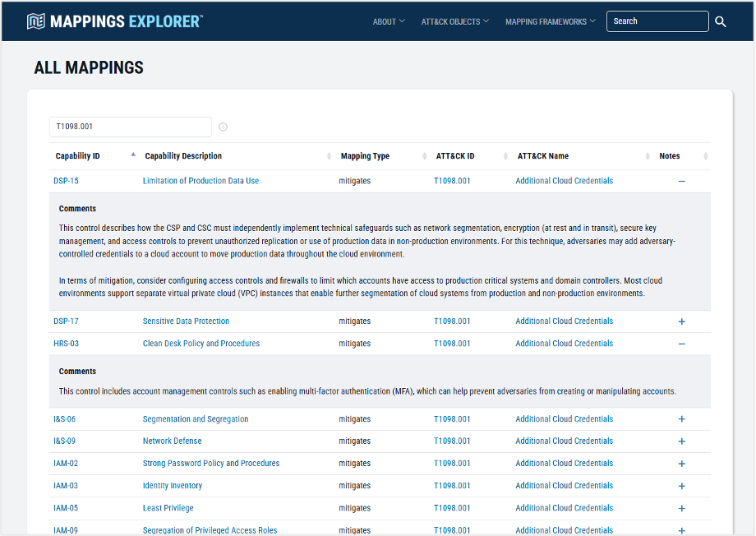Screen dimensions: 756x536
Task: Sort by the Mapping Type column
Action: 365,156
